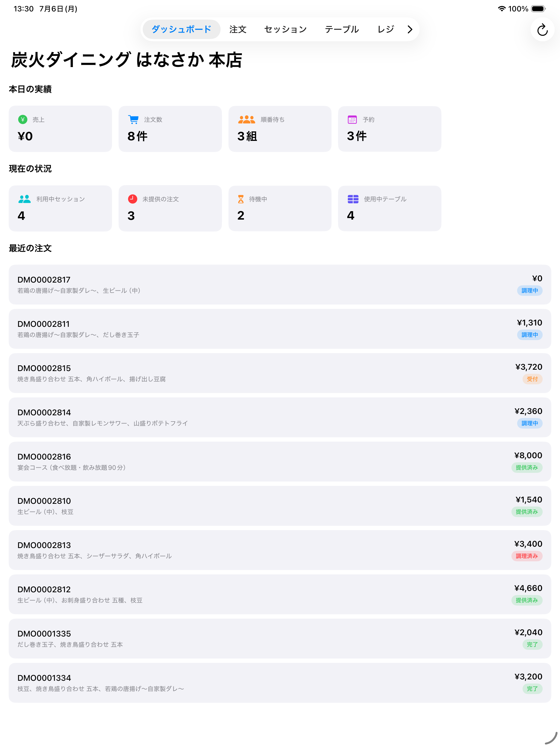Image resolution: width=560 pixels, height=747 pixels.
Task: Open the セッション tab
Action: point(285,29)
